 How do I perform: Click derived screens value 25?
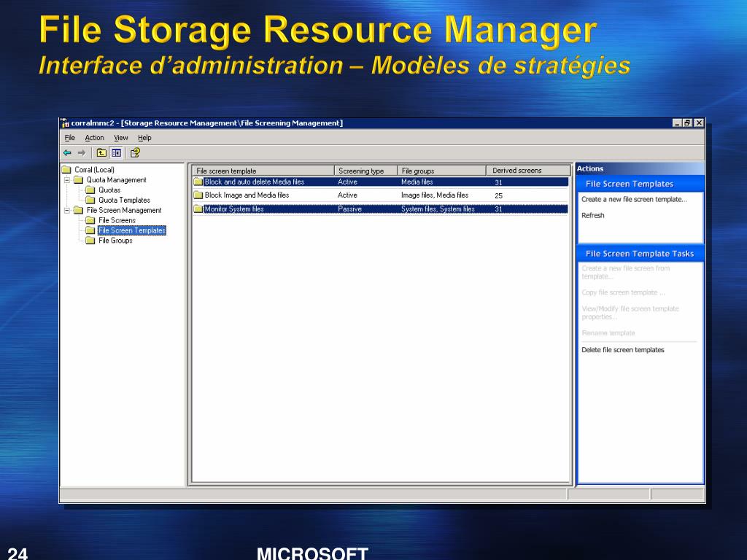(499, 195)
